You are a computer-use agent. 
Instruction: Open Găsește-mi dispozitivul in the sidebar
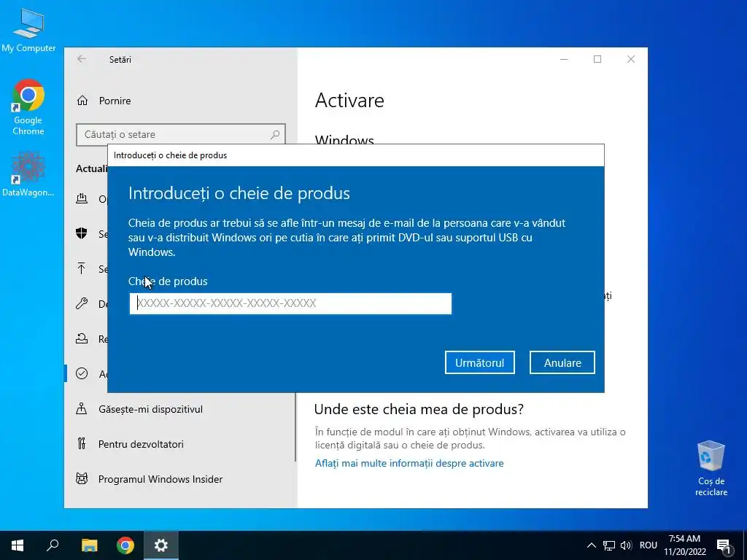click(150, 409)
